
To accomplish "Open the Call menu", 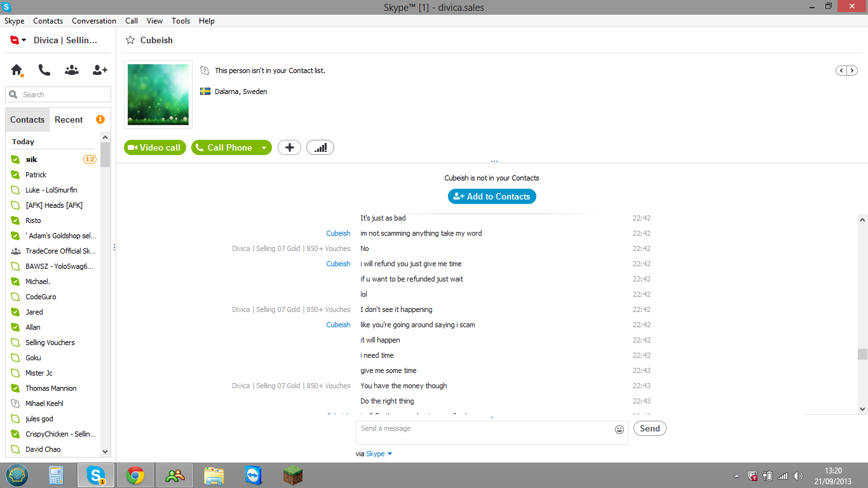I will 132,21.
